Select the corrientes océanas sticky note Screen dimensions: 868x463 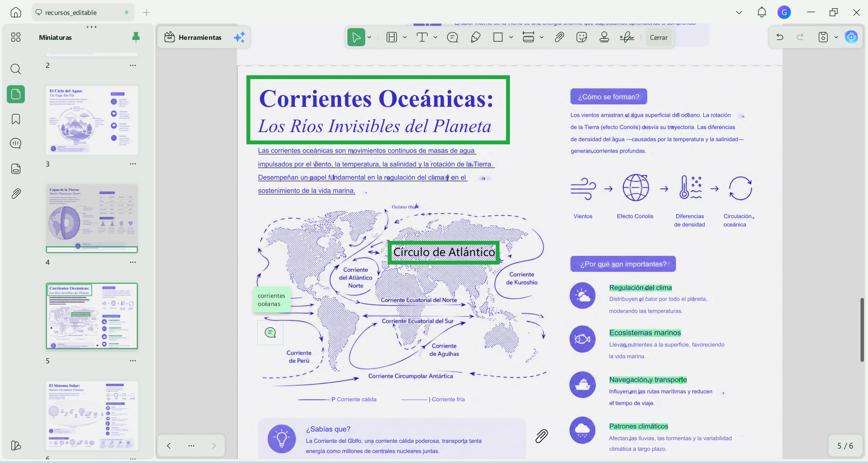point(272,300)
